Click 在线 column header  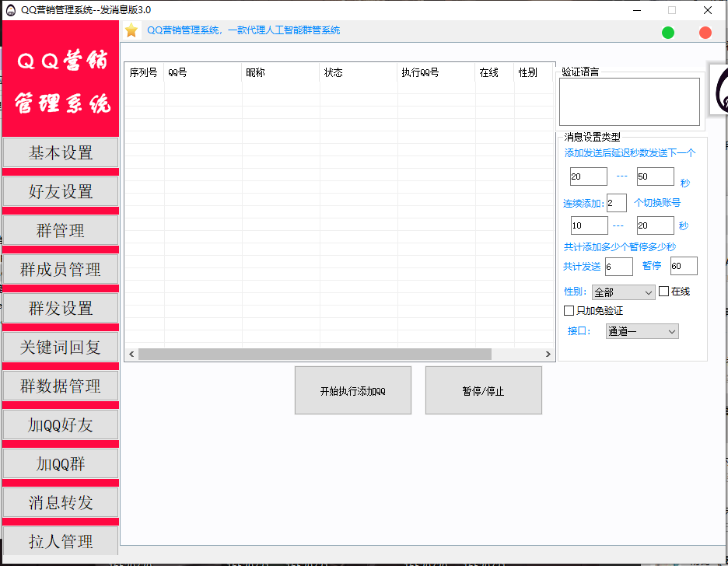[495, 72]
